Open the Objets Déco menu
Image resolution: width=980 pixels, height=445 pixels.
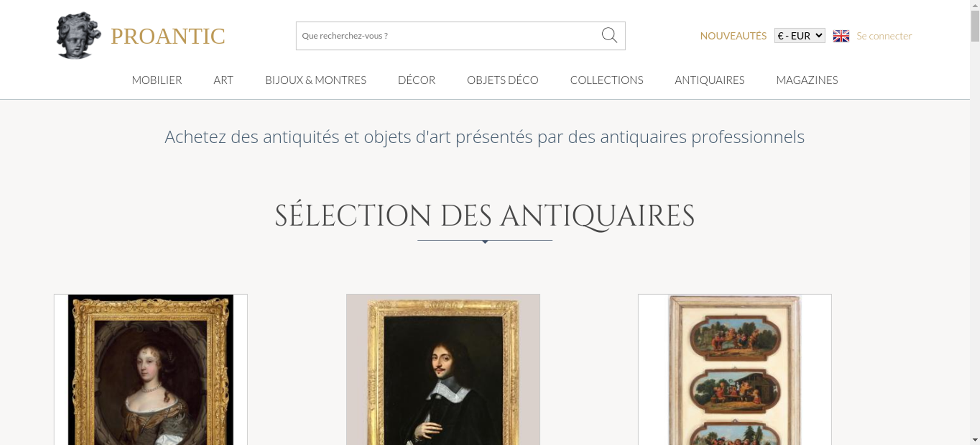tap(503, 80)
